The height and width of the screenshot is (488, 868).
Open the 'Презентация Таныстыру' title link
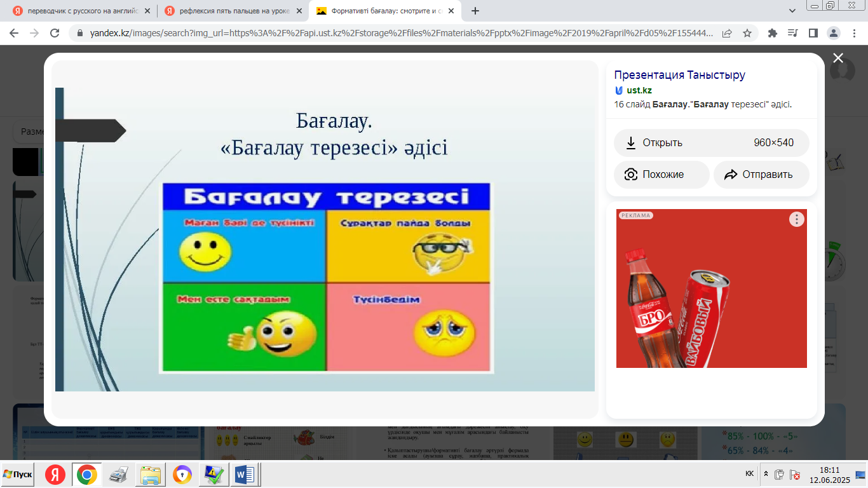(x=680, y=75)
